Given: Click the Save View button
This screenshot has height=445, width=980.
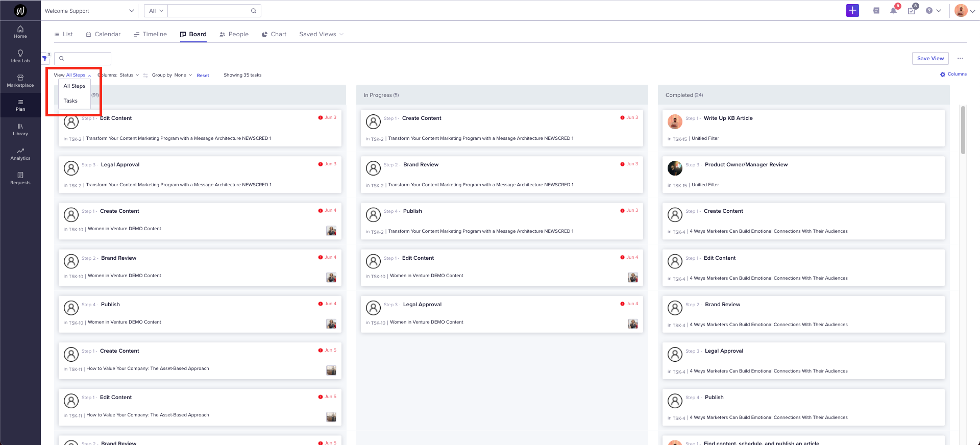Looking at the screenshot, I should (x=930, y=58).
